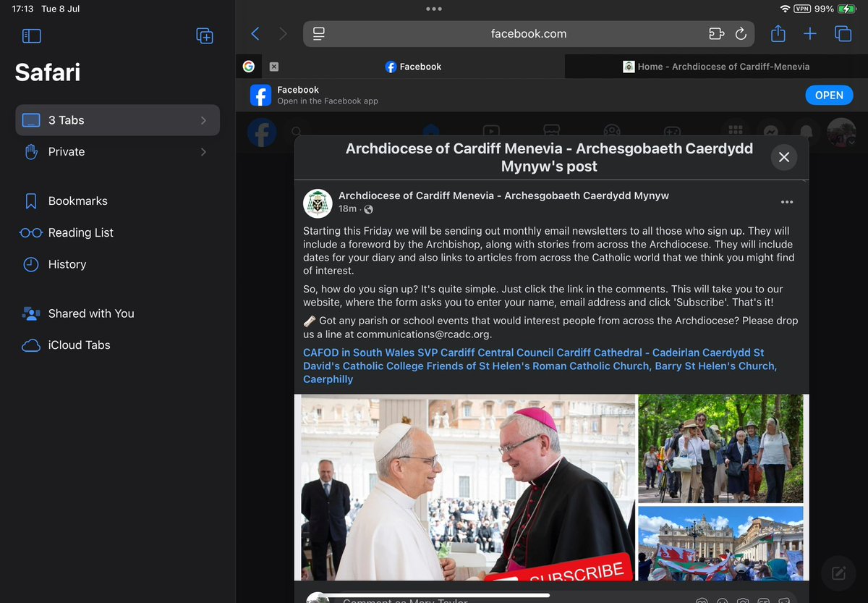The width and height of the screenshot is (868, 603).
Task: Expand the Private chevron
Action: coord(203,152)
